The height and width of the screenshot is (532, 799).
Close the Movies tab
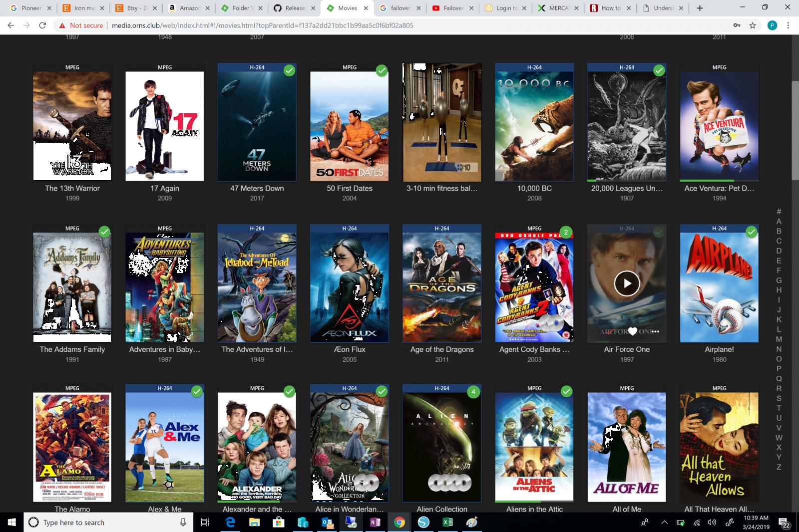click(366, 8)
